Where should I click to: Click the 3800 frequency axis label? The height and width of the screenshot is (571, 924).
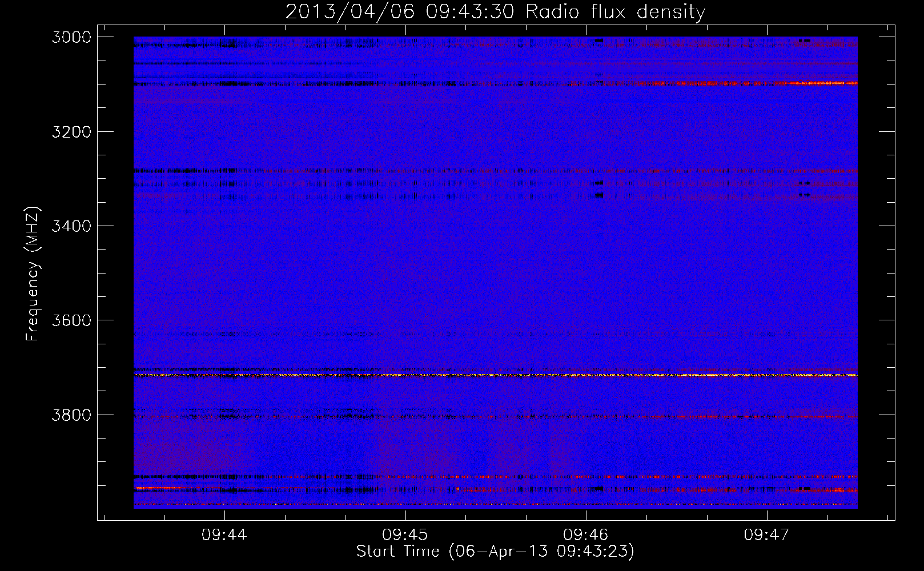tap(71, 415)
